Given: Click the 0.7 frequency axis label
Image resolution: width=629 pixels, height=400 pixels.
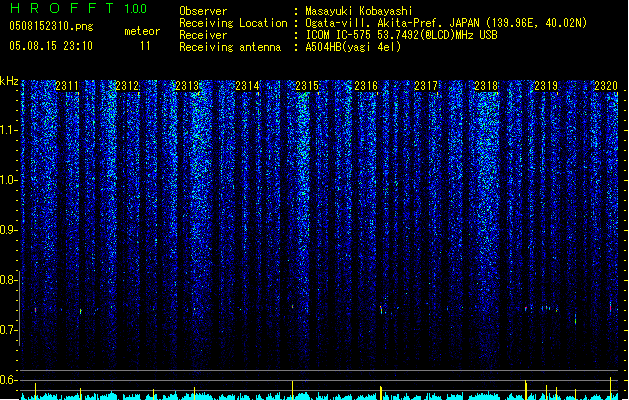Looking at the screenshot, I should [8, 330].
